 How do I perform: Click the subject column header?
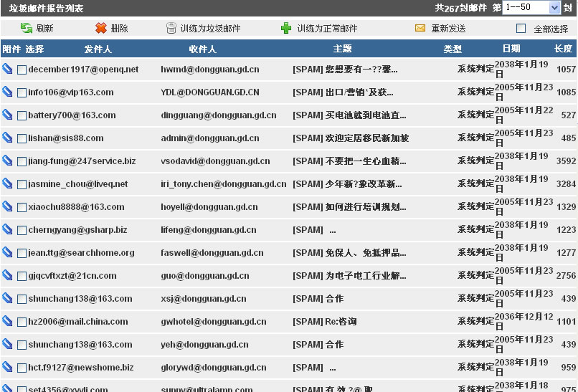(343, 49)
